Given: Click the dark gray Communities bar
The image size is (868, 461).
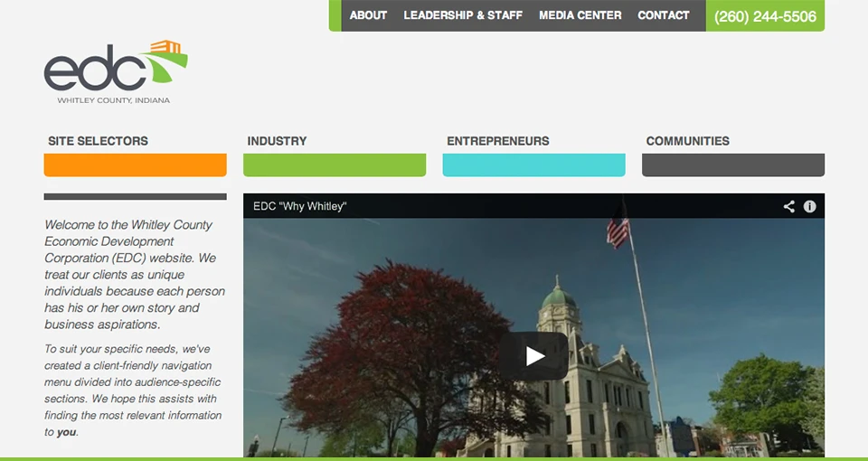Looking at the screenshot, I should [733, 165].
